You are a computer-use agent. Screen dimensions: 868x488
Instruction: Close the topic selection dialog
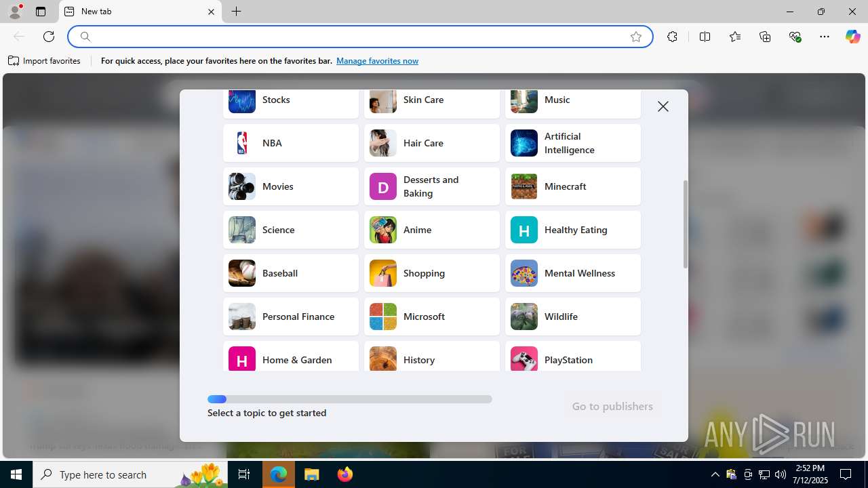point(663,106)
